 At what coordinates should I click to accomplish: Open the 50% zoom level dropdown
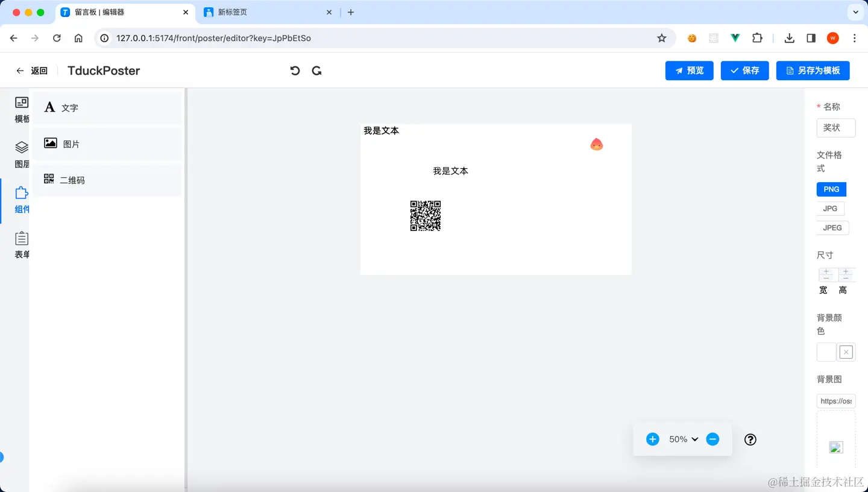pyautogui.click(x=682, y=439)
